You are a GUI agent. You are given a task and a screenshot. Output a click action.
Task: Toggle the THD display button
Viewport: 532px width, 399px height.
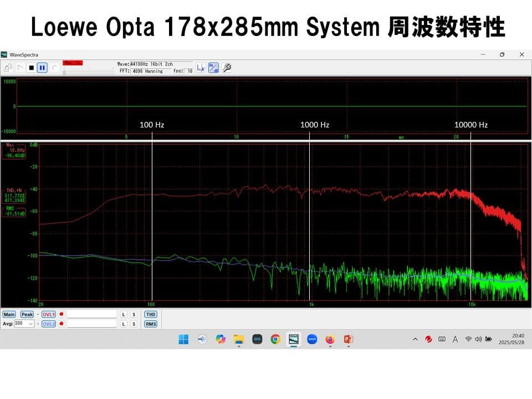151,314
